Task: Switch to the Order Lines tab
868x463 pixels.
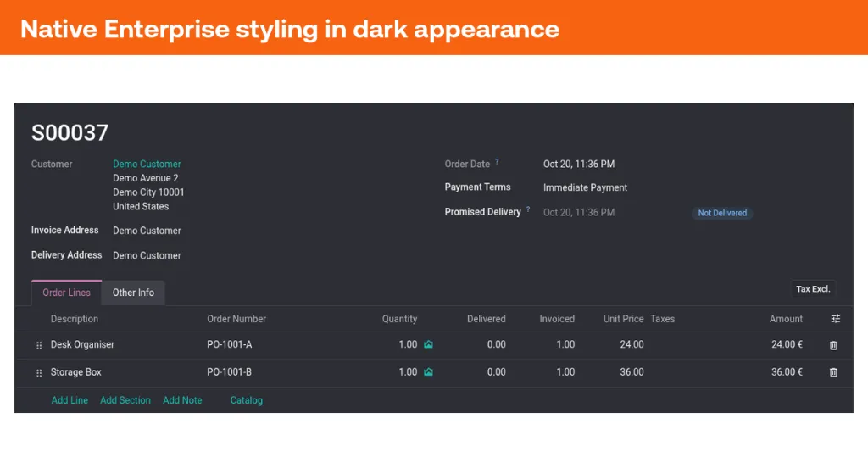Action: pyautogui.click(x=66, y=293)
